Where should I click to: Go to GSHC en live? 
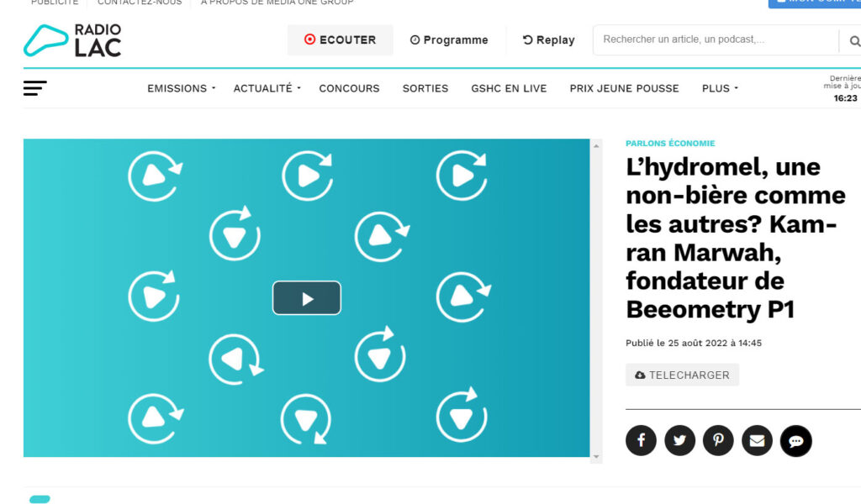[509, 88]
